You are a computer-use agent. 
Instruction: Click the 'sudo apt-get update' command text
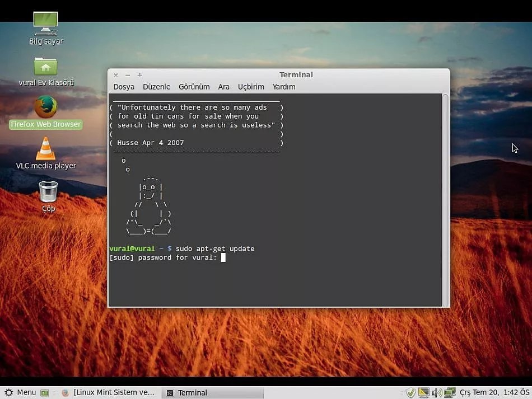tap(215, 248)
